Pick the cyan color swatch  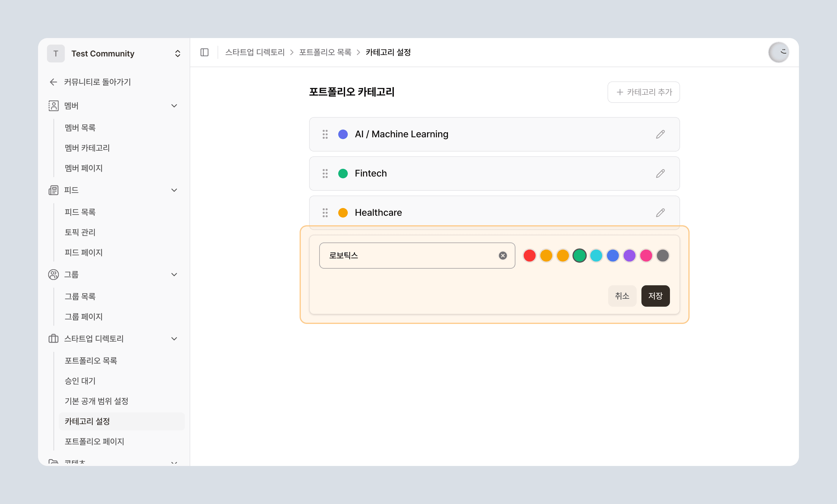(596, 255)
